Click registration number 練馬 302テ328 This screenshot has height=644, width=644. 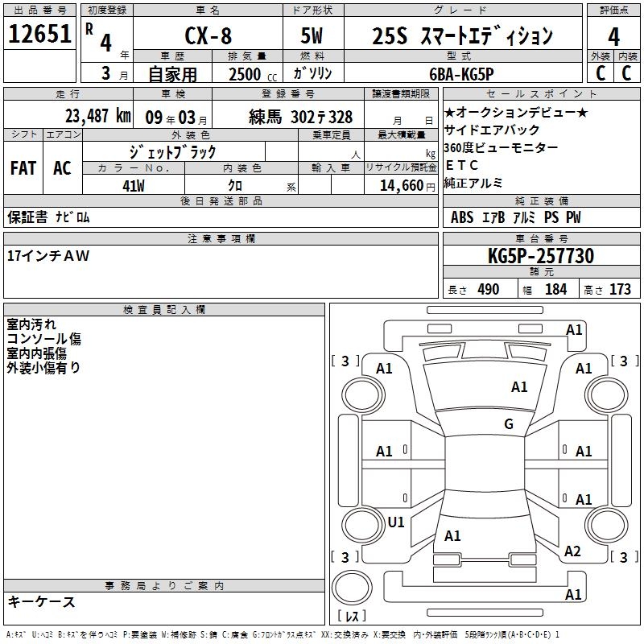pyautogui.click(x=300, y=117)
